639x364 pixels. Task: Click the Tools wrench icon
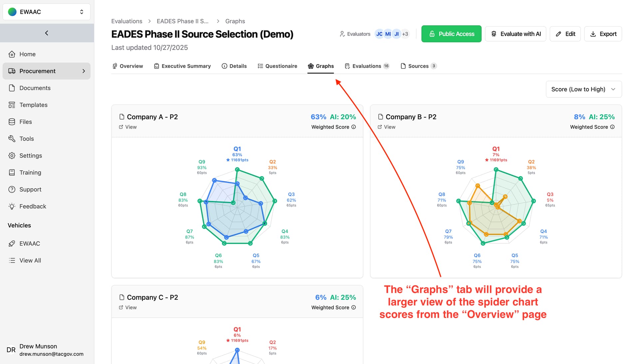(12, 139)
